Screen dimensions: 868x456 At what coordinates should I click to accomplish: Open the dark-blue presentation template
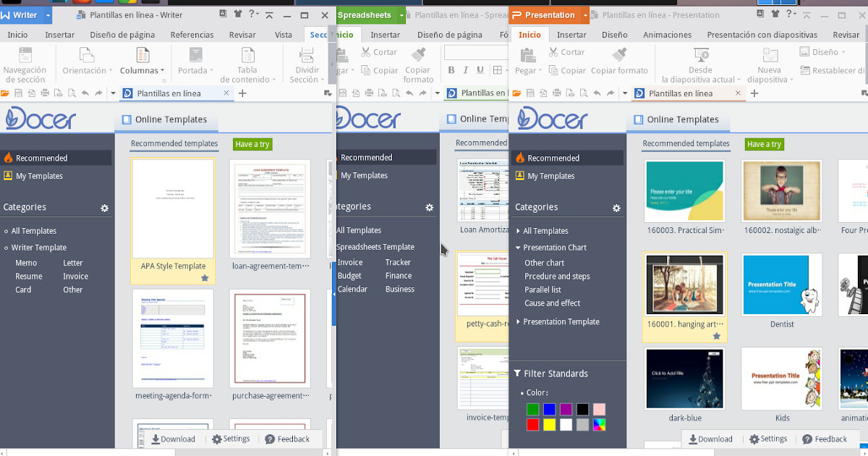click(684, 379)
